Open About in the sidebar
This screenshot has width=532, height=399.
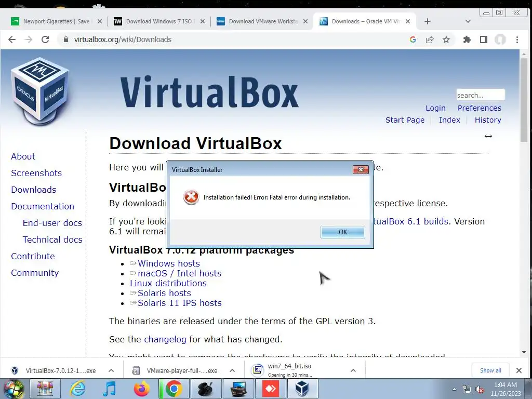click(23, 156)
